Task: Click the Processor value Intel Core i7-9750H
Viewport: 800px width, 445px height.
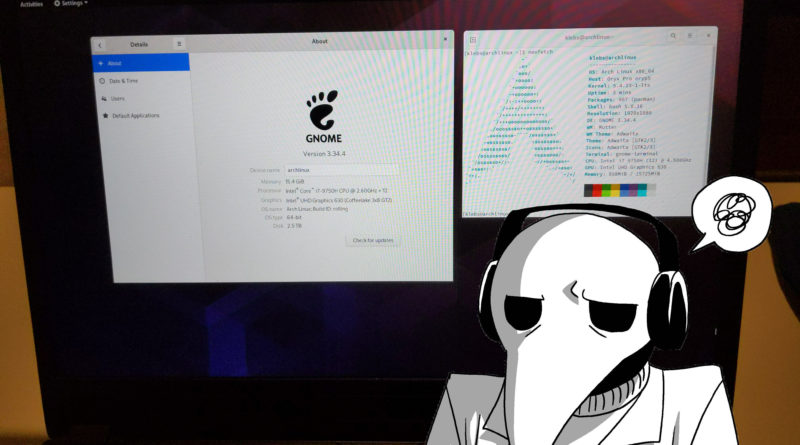Action: tap(336, 191)
